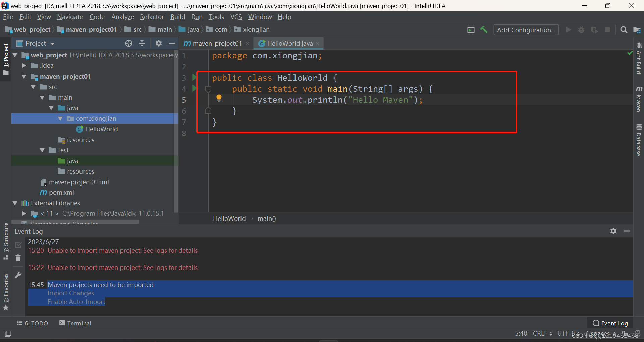Toggle the Database side panel
This screenshot has height=342, width=644.
(639, 140)
